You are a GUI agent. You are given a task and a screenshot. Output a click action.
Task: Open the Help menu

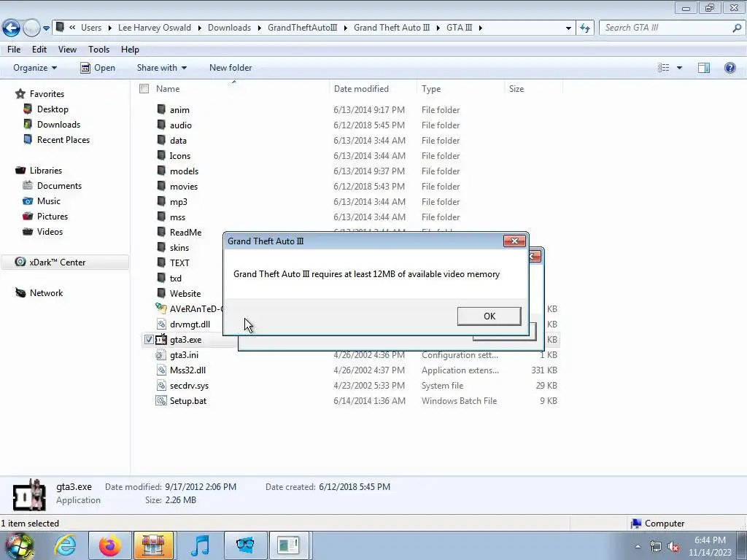(x=130, y=50)
